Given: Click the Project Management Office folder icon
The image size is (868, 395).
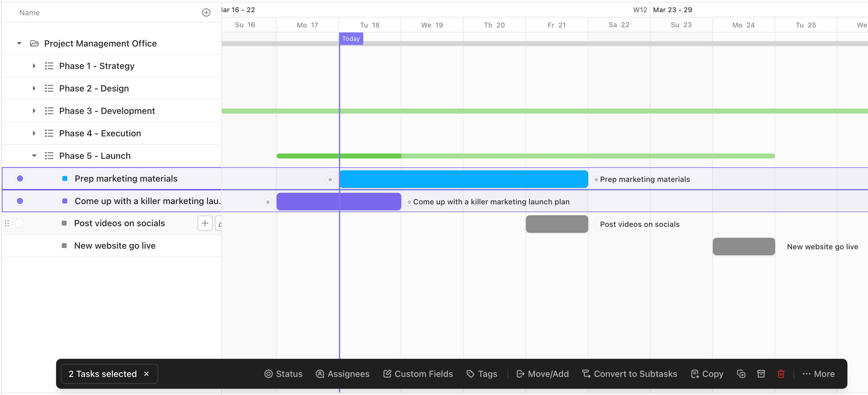Looking at the screenshot, I should click(34, 43).
